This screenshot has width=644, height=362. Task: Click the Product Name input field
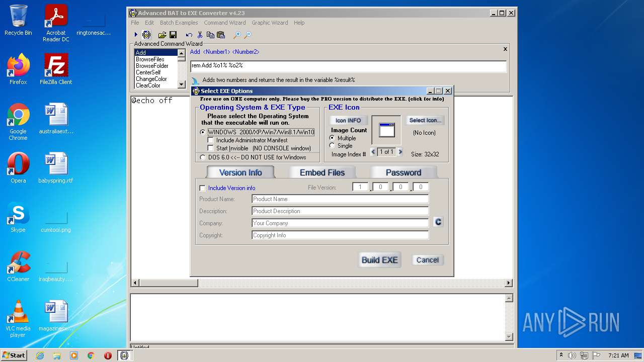coord(340,199)
